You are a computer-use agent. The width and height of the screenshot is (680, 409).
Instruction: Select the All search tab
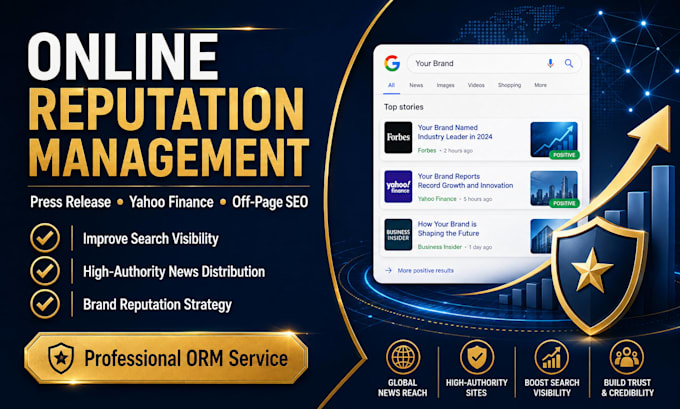pos(391,85)
